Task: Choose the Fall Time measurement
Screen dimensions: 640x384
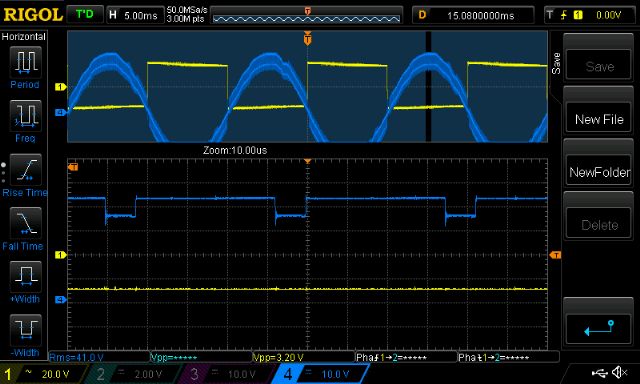Action: [25, 223]
